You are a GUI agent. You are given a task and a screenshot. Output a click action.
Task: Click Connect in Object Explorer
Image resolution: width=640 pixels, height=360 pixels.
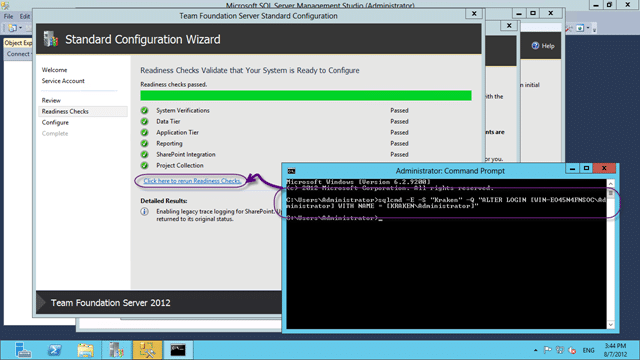pyautogui.click(x=18, y=54)
